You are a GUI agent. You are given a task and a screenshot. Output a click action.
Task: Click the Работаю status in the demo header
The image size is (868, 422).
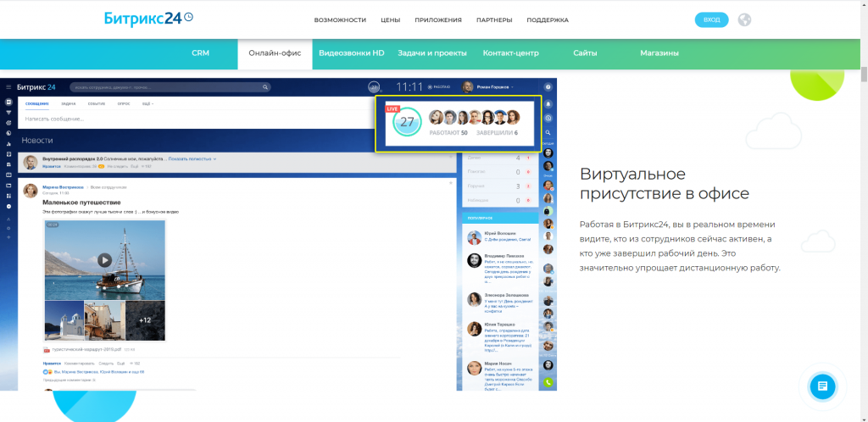[440, 86]
